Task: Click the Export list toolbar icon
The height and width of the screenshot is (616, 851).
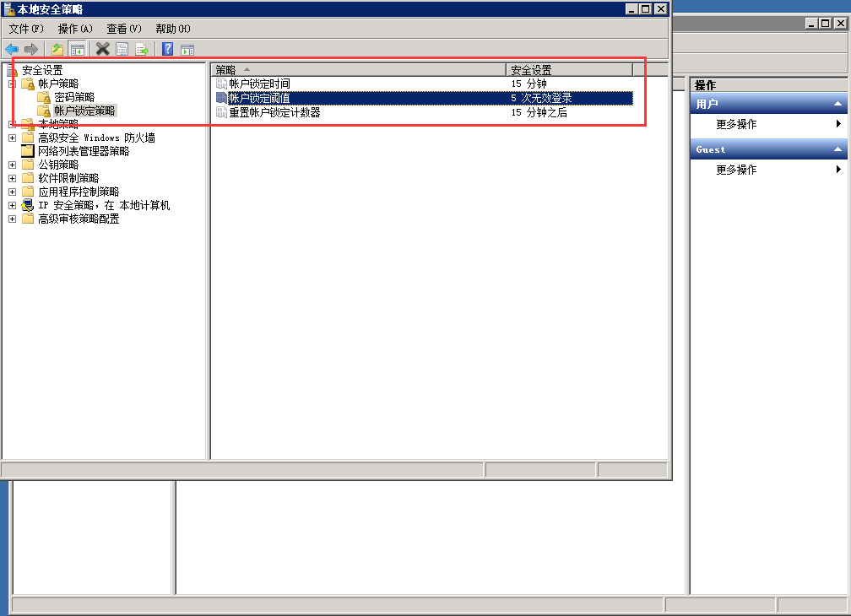Action: click(142, 49)
